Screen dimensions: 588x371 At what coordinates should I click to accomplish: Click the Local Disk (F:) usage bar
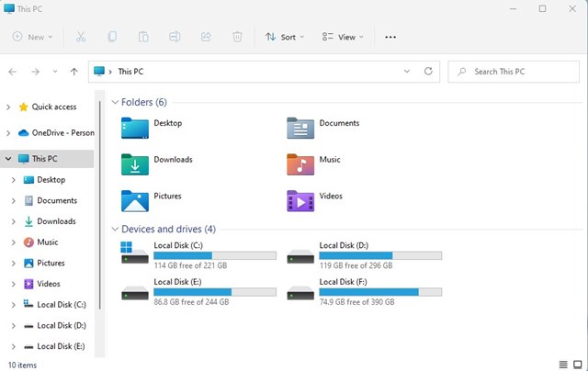(x=380, y=292)
